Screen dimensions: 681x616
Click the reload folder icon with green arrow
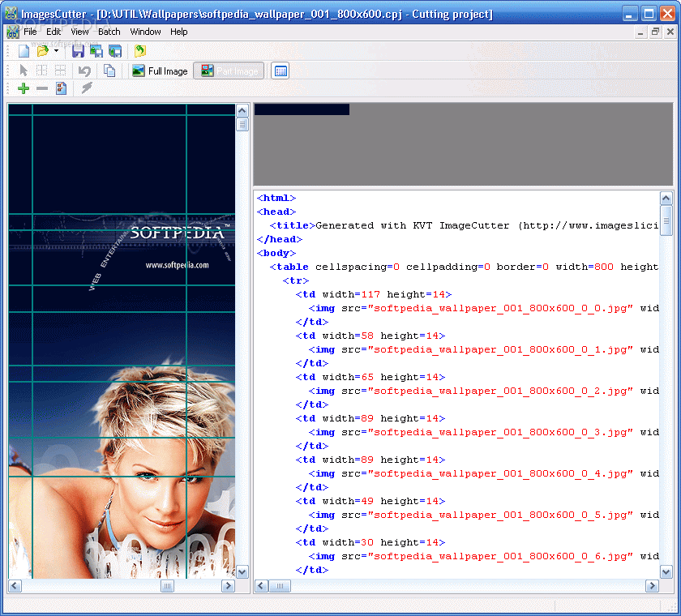pyautogui.click(x=139, y=51)
